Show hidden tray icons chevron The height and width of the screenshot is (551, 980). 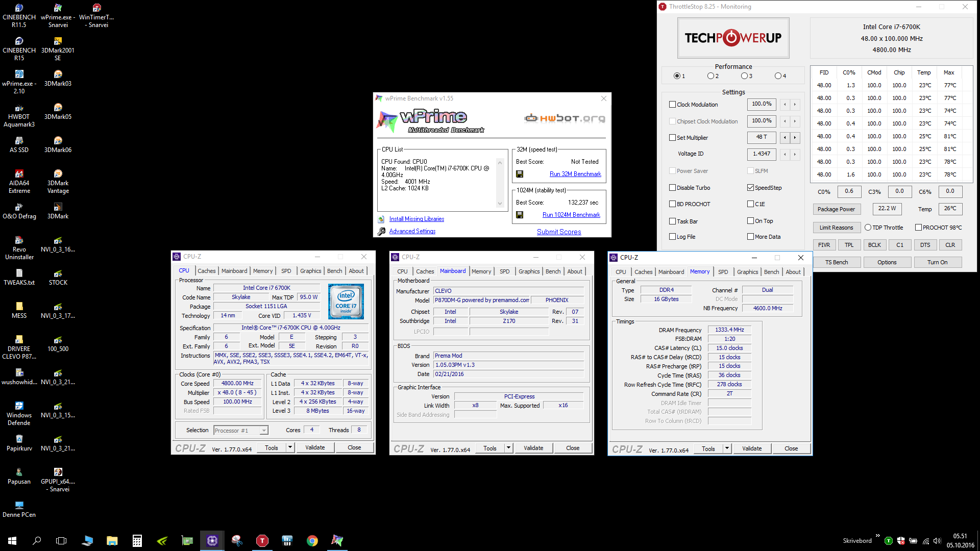coord(878,536)
